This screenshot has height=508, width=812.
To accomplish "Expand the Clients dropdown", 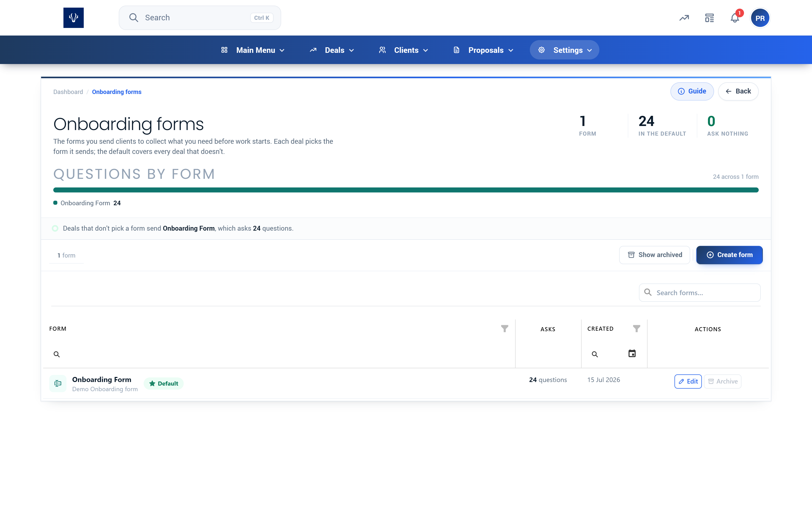I will [403, 50].
